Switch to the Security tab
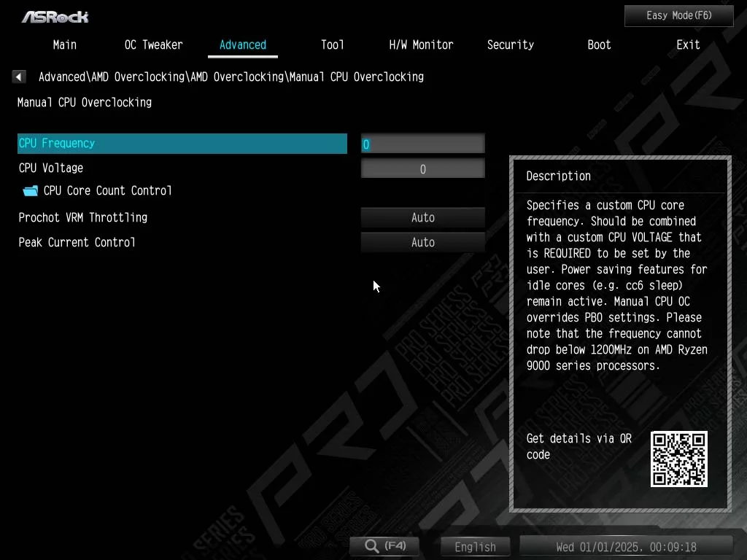This screenshot has width=747, height=560. (x=510, y=44)
